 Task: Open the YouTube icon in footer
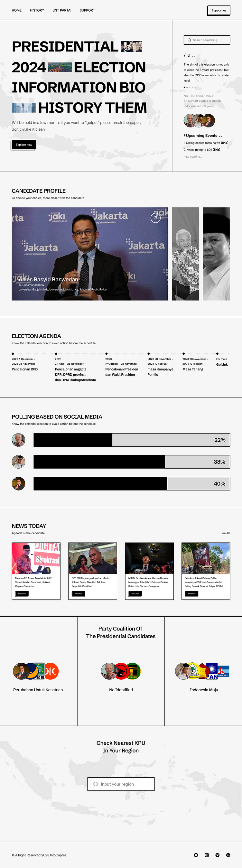(196, 855)
